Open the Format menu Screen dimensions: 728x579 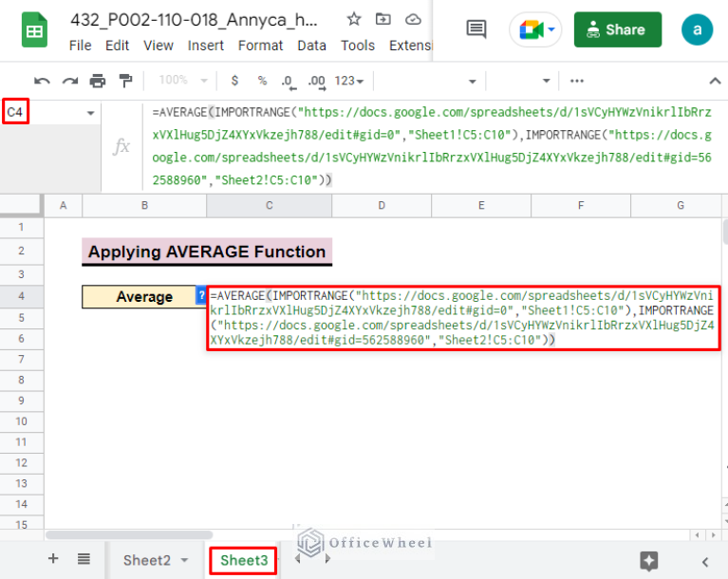pos(260,46)
